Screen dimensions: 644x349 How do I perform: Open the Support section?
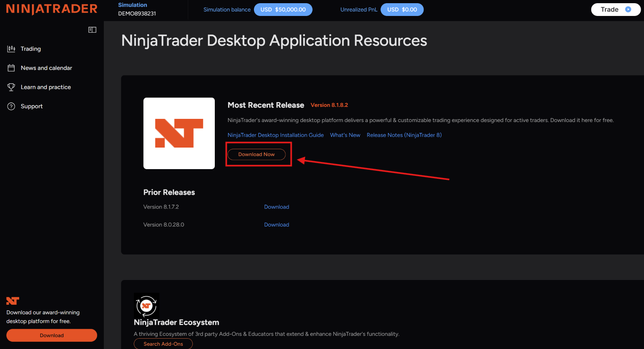click(x=32, y=106)
